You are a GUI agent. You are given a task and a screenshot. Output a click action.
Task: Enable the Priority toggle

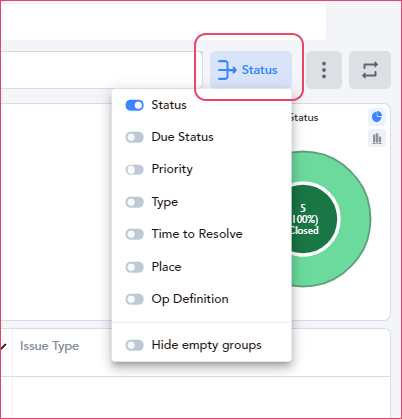point(134,170)
